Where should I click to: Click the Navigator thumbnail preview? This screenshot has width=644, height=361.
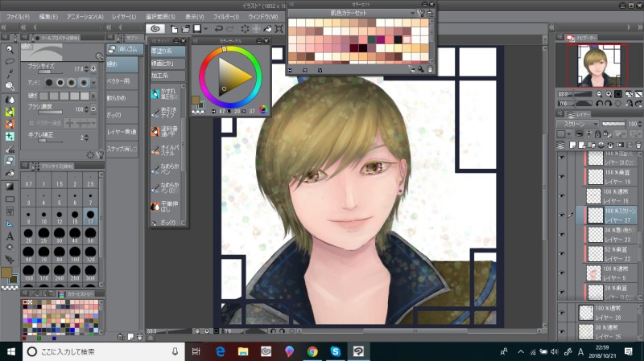click(597, 66)
